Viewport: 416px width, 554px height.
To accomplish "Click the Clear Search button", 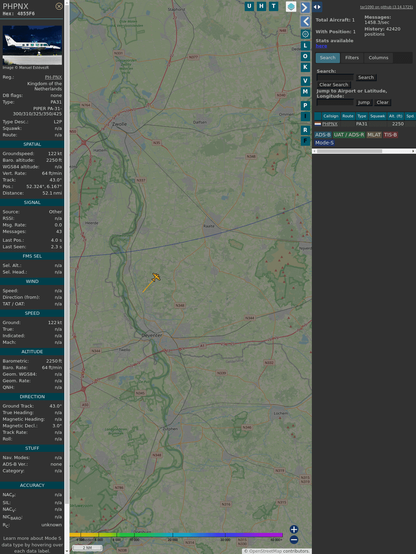I will (x=334, y=84).
